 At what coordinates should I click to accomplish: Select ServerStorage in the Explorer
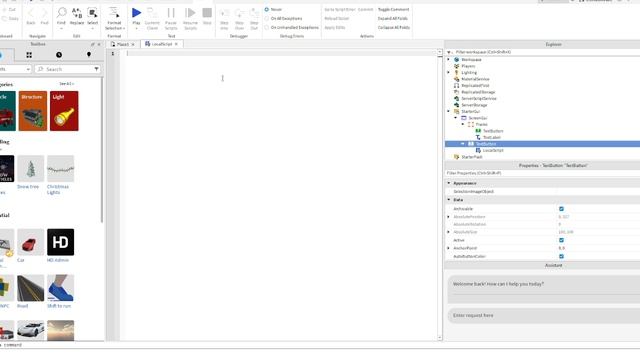(x=474, y=105)
